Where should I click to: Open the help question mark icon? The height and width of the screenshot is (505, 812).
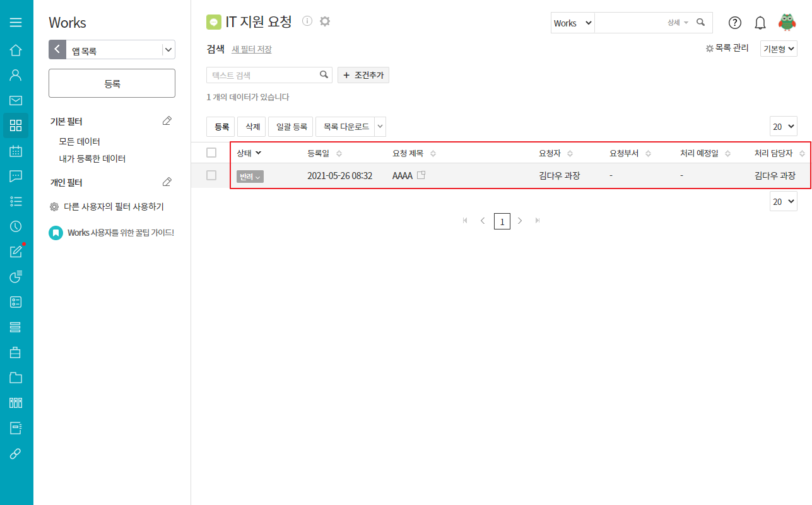click(734, 23)
